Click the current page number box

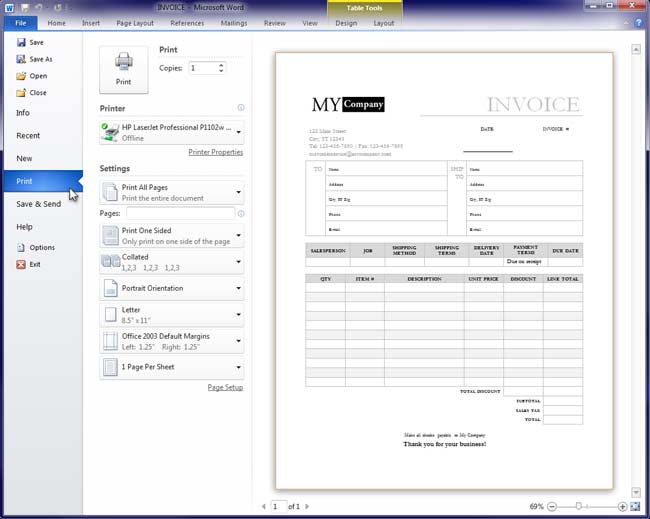(278, 506)
